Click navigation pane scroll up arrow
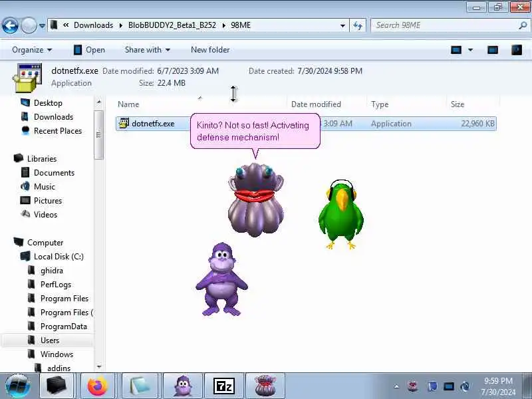Image resolution: width=532 pixels, height=399 pixels. [98, 102]
